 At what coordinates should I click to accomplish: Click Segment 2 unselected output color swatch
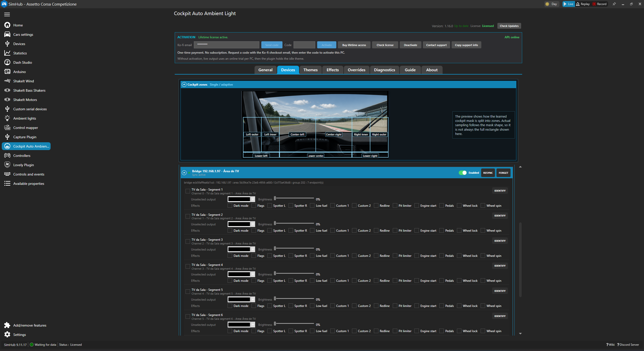tap(239, 224)
